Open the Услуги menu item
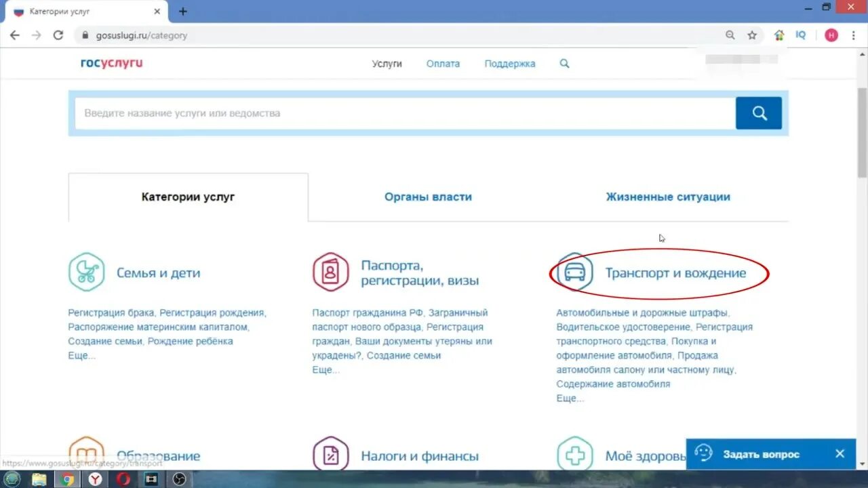The height and width of the screenshot is (488, 868). tap(387, 64)
